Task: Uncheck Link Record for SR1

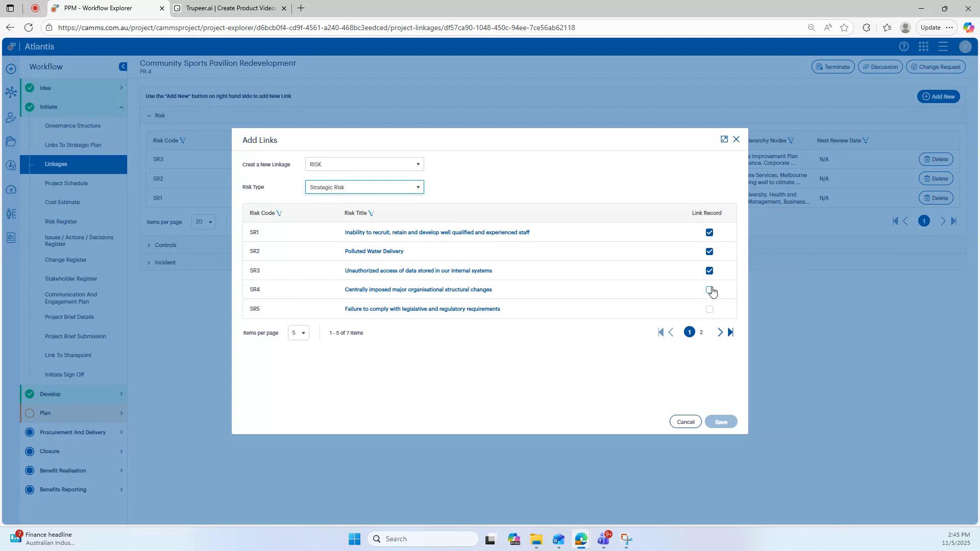Action: pos(709,232)
